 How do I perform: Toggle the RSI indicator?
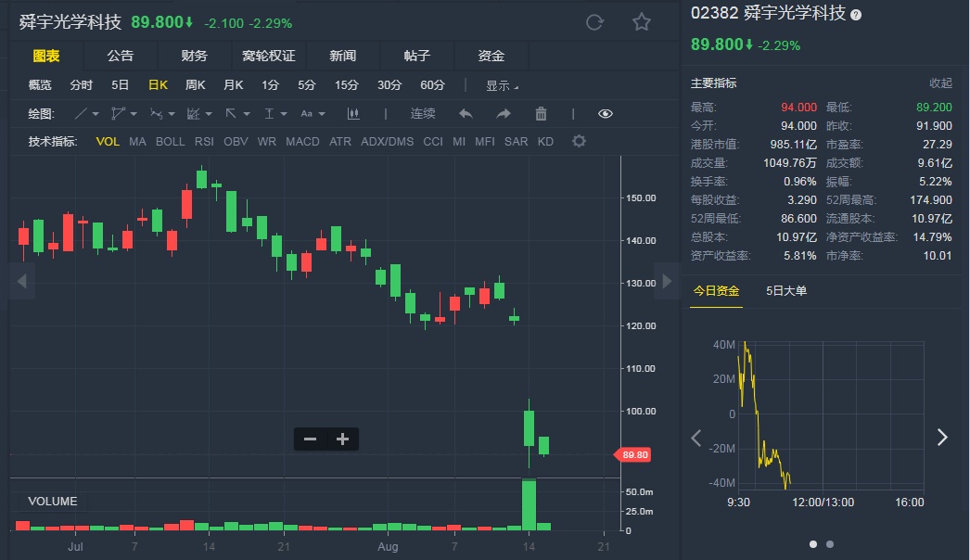point(204,142)
